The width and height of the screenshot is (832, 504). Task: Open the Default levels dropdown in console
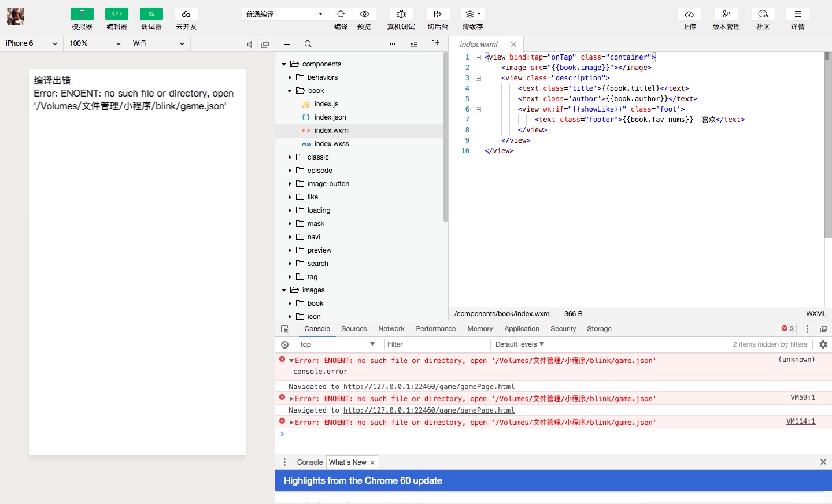pos(519,344)
